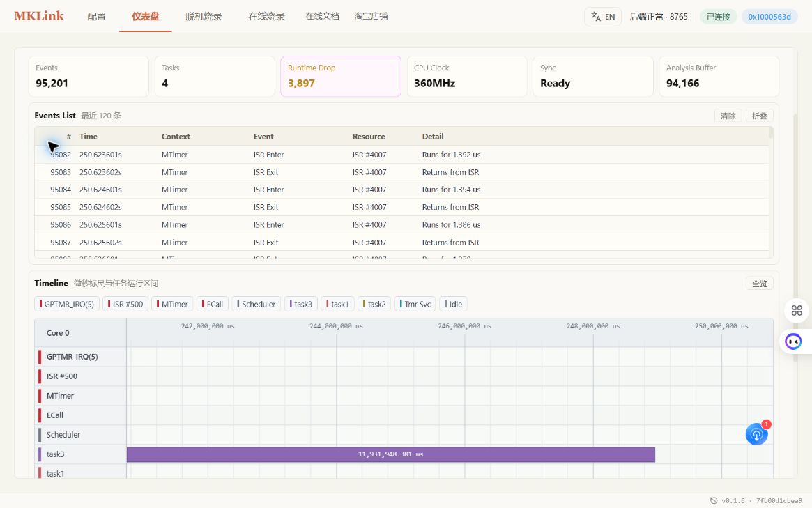This screenshot has height=508, width=812.
Task: Click the Analysis Buffer stat card
Action: point(719,76)
